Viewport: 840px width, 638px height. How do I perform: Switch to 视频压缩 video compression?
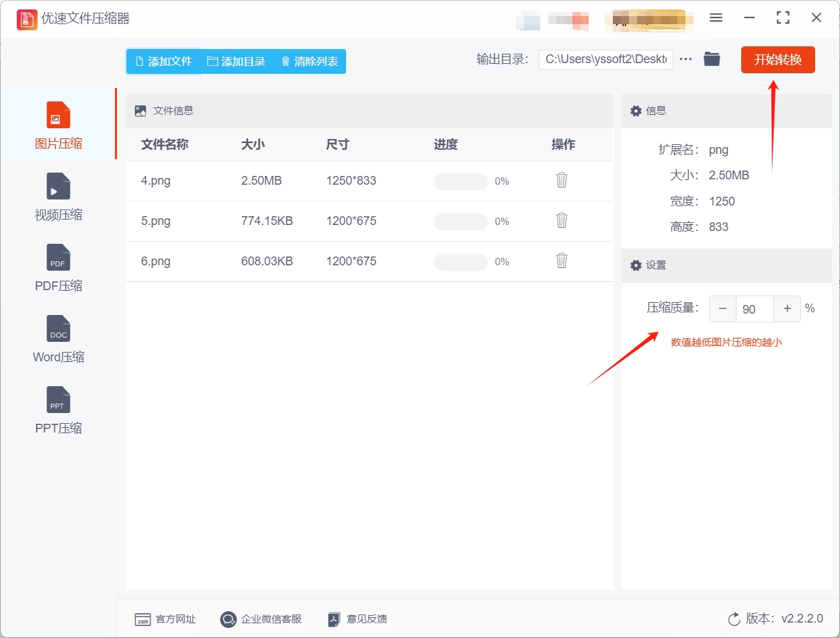click(58, 196)
